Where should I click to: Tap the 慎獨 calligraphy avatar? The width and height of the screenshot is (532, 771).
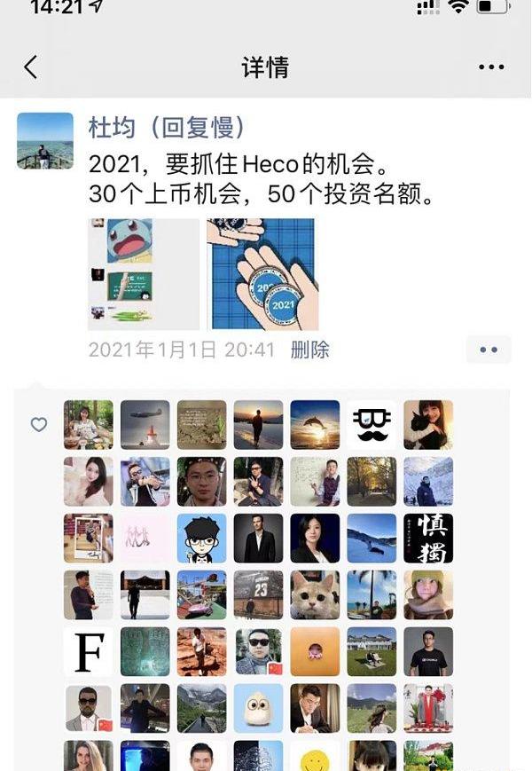coord(428,539)
